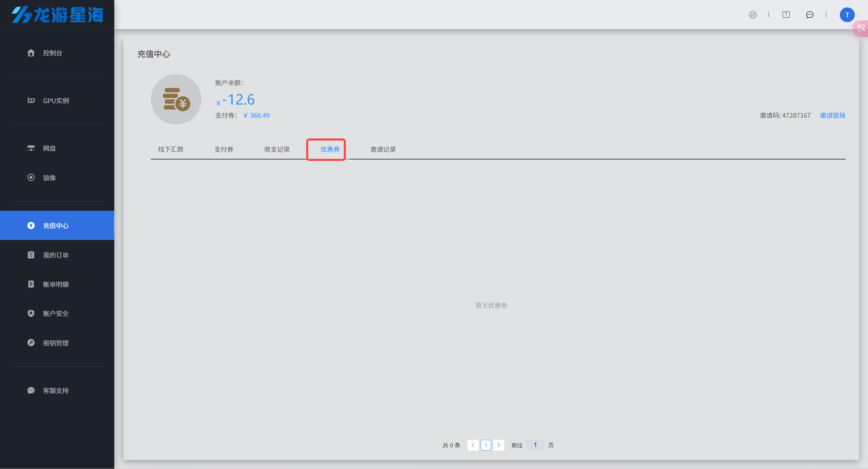
Task: Click the 客服支持 chat bubble icon
Action: click(x=31, y=391)
